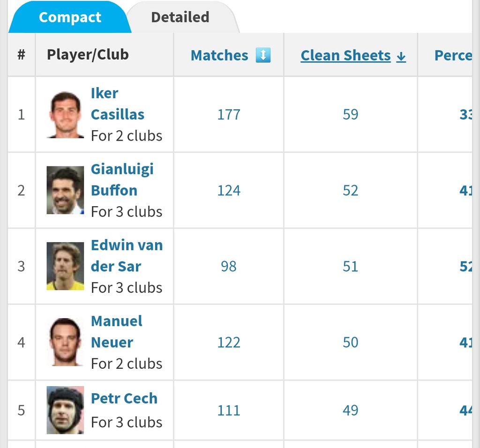Click Casillas's 177 matches value
The height and width of the screenshot is (448, 480).
pyautogui.click(x=229, y=114)
